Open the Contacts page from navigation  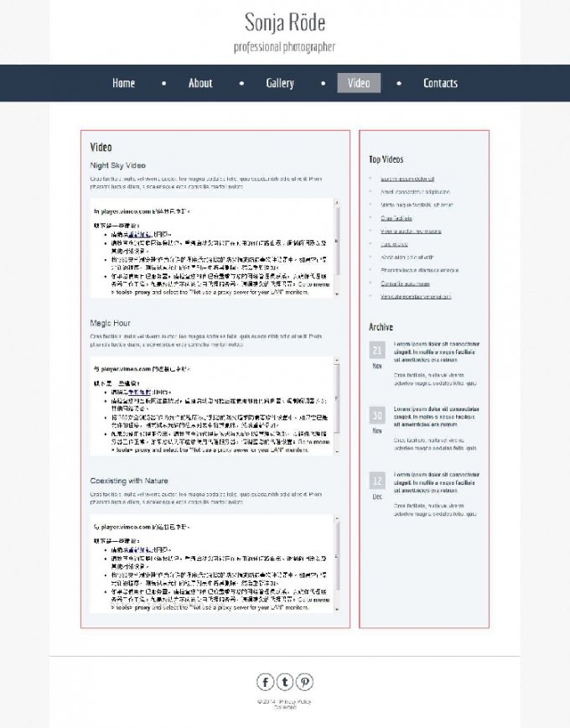coord(440,83)
